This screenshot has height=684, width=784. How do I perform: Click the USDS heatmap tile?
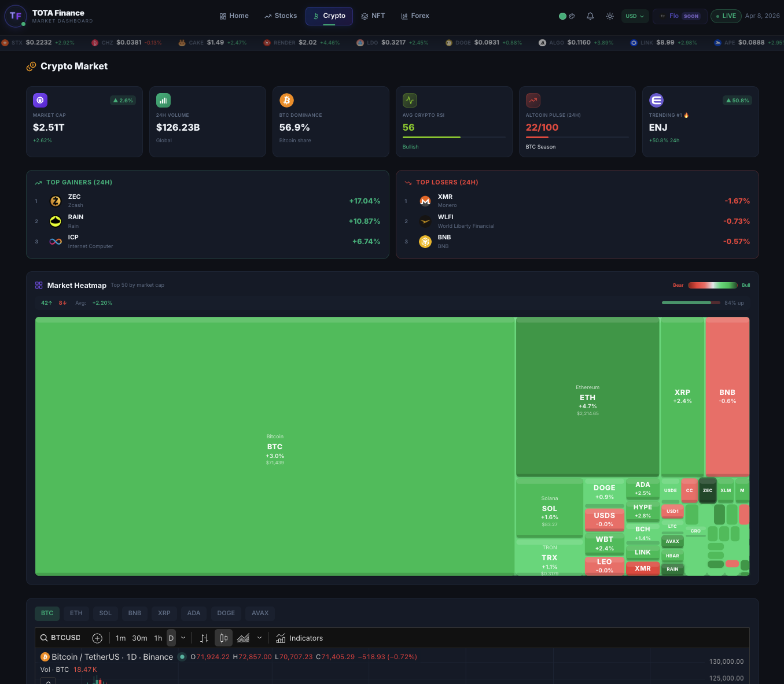pyautogui.click(x=605, y=519)
